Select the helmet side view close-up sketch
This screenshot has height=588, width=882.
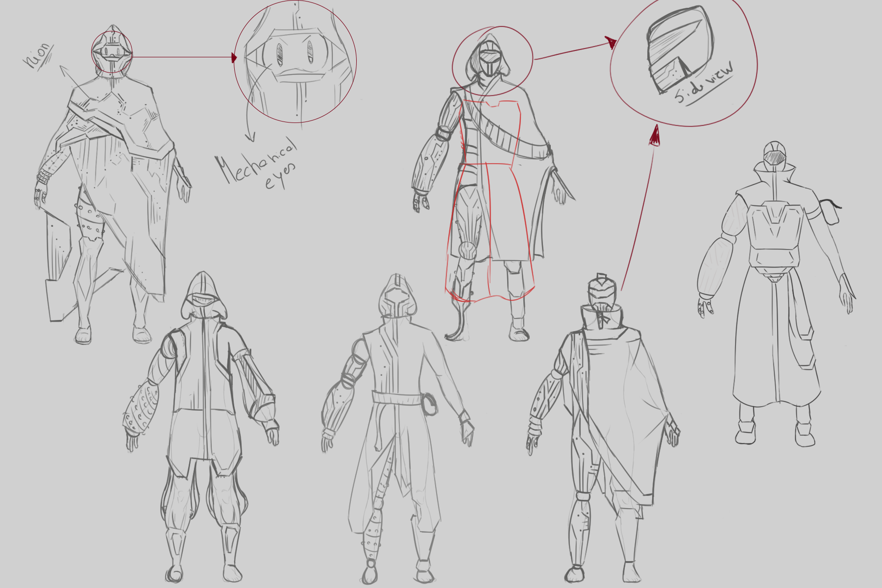pyautogui.click(x=684, y=62)
